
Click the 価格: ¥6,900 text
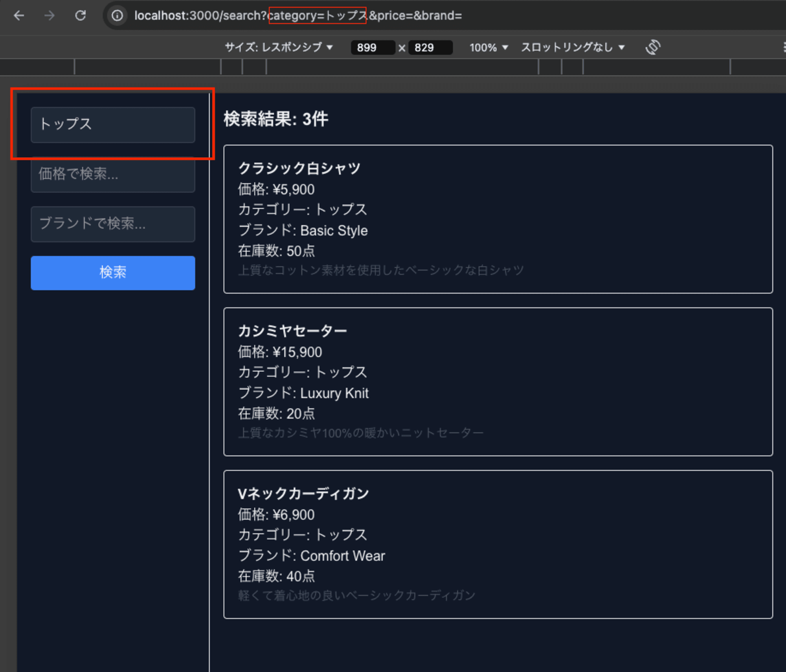276,515
